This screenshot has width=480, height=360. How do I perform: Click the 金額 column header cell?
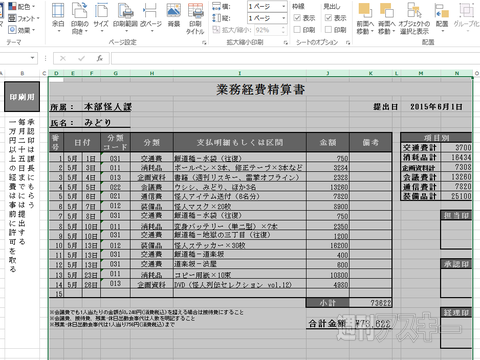pos(328,142)
